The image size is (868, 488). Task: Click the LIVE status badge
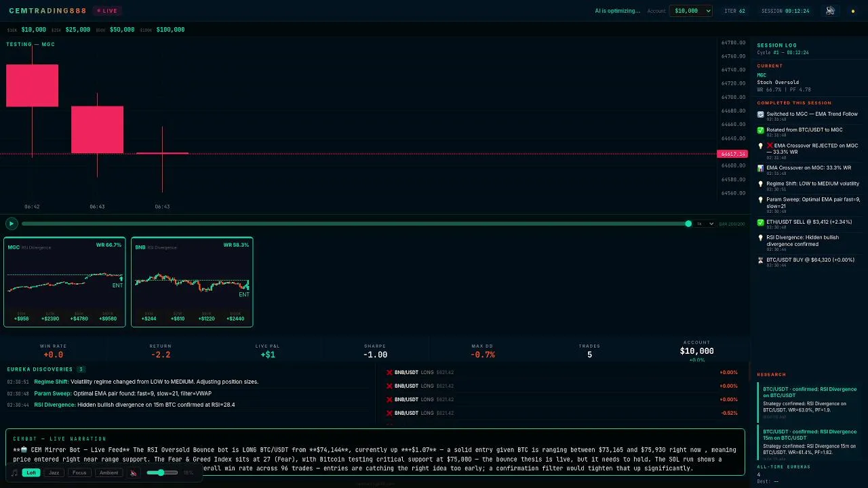tap(107, 11)
